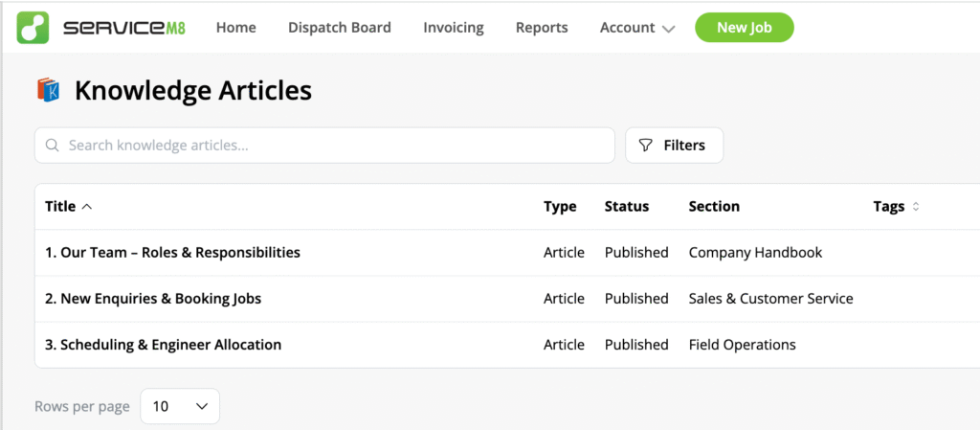Click the Type column header
The height and width of the screenshot is (430, 980).
tap(560, 206)
